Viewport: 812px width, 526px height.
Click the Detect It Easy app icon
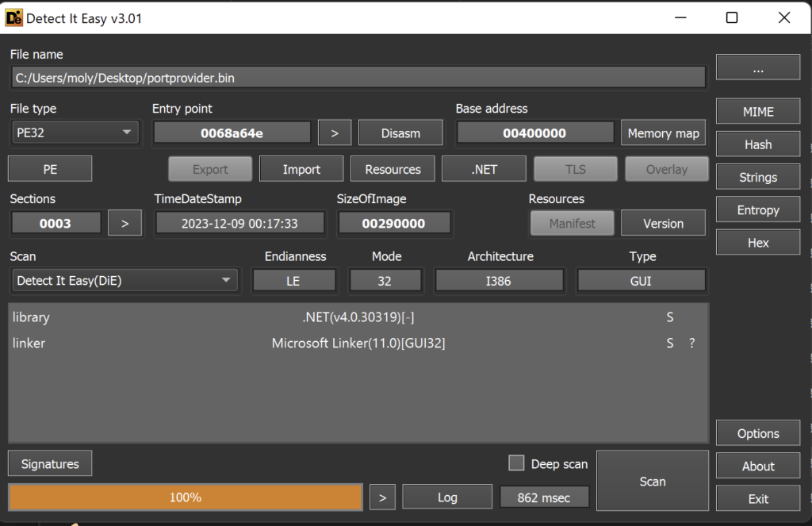[13, 17]
